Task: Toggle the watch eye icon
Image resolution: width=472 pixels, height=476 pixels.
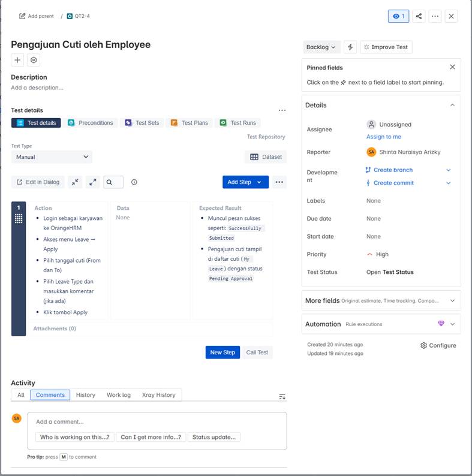Action: (398, 16)
